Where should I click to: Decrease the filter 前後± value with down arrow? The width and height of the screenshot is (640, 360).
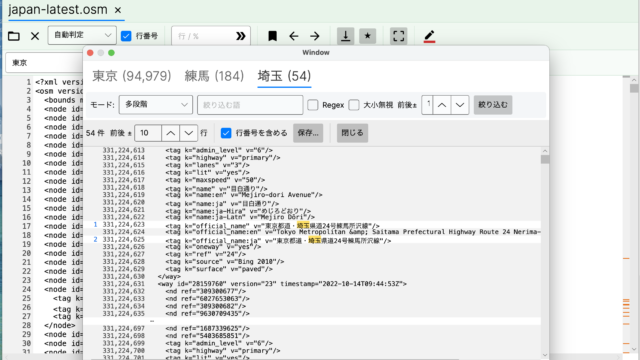pyautogui.click(x=460, y=105)
